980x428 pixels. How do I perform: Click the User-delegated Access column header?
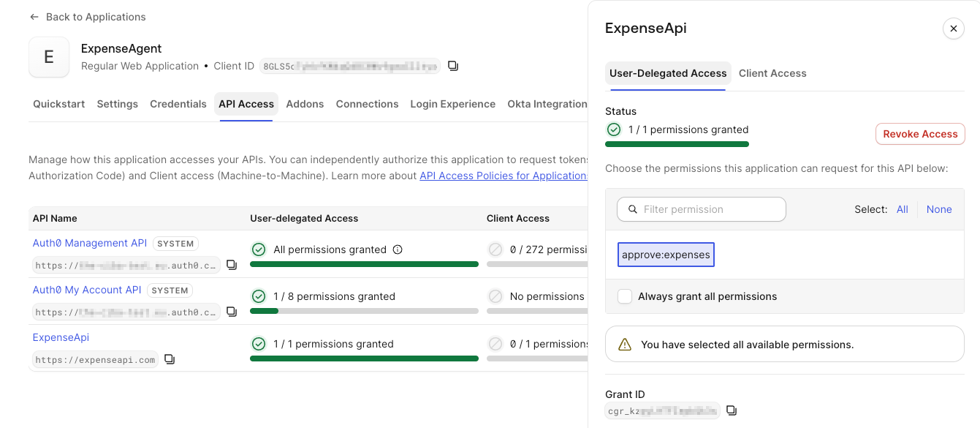[x=304, y=218]
